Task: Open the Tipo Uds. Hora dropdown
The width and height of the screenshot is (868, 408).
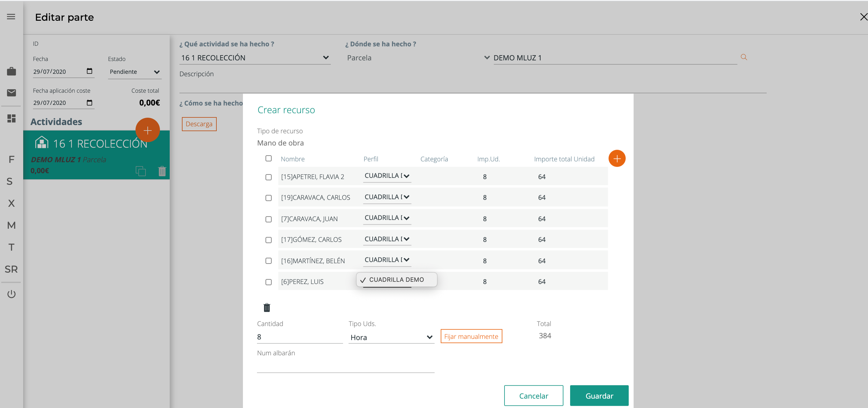Action: tap(391, 337)
